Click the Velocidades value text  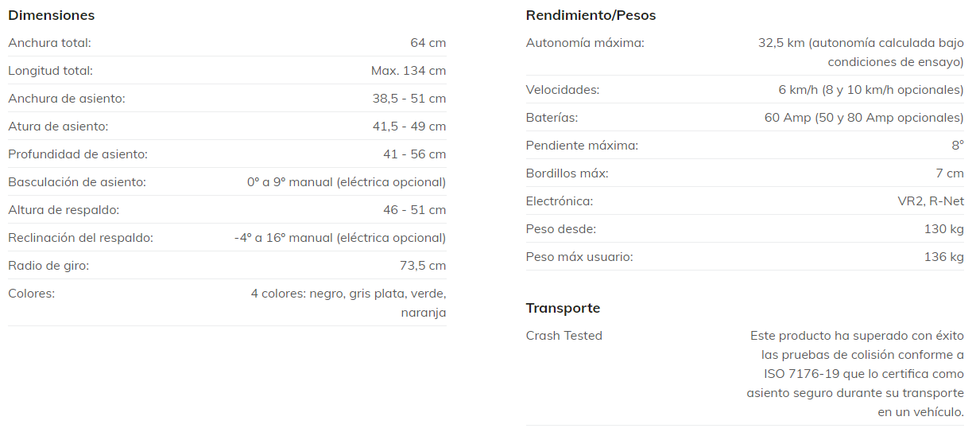tap(870, 89)
